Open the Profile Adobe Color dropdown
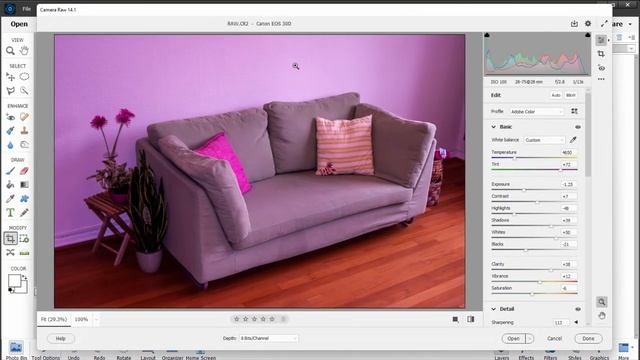Screen dimensions: 640x360 [x=537, y=111]
